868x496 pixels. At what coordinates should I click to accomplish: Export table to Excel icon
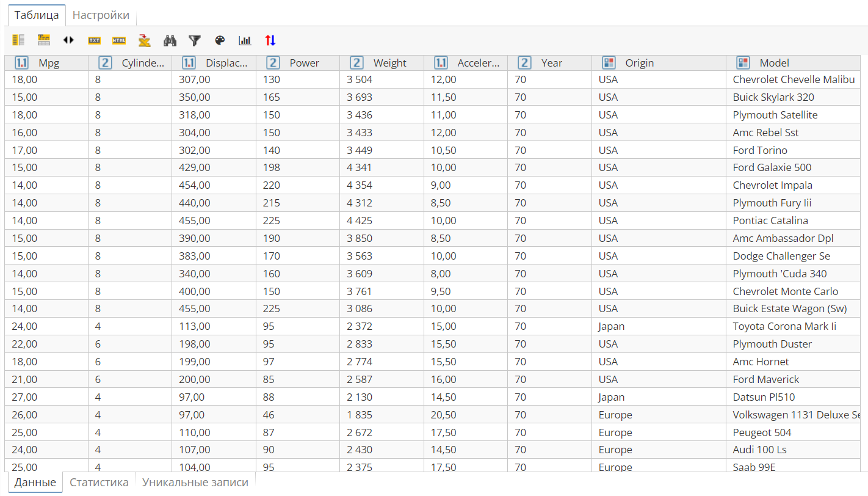(x=145, y=40)
